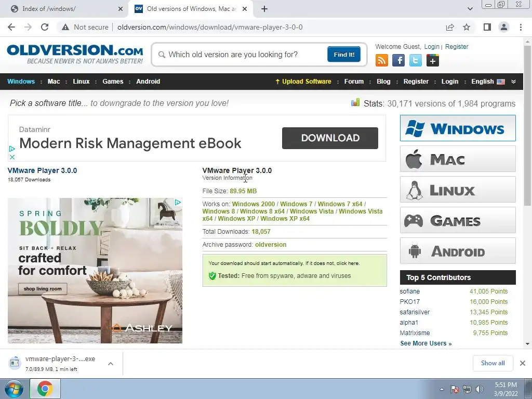The width and height of the screenshot is (532, 399).
Task: Click the browser back arrow
Action: 11,27
